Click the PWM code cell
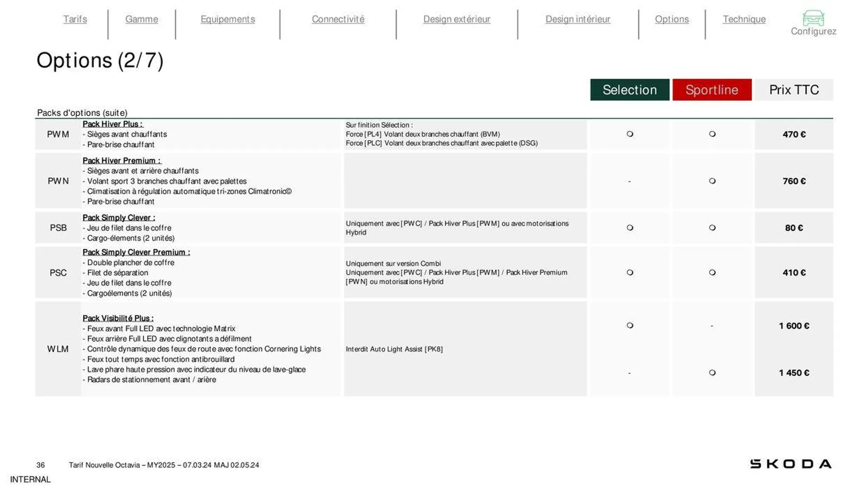868x488 pixels. point(58,134)
